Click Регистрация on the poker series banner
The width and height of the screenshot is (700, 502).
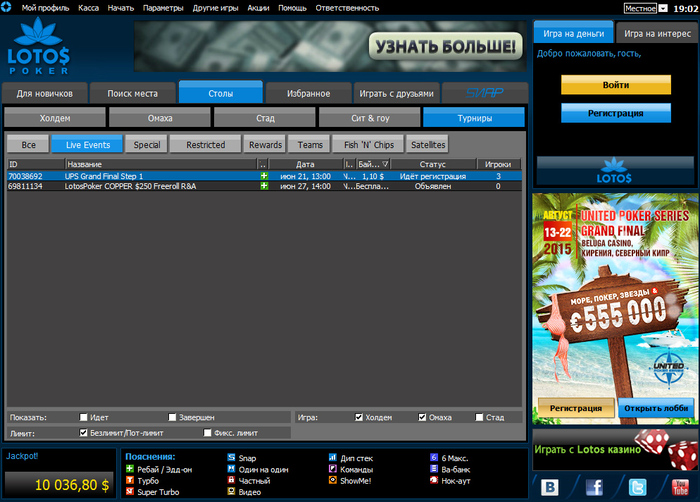[x=576, y=408]
